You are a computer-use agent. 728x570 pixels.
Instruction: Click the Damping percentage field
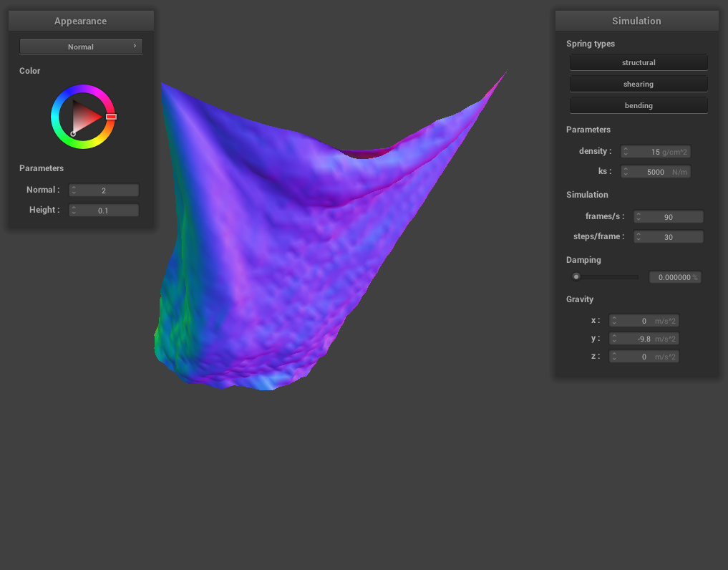pos(674,277)
